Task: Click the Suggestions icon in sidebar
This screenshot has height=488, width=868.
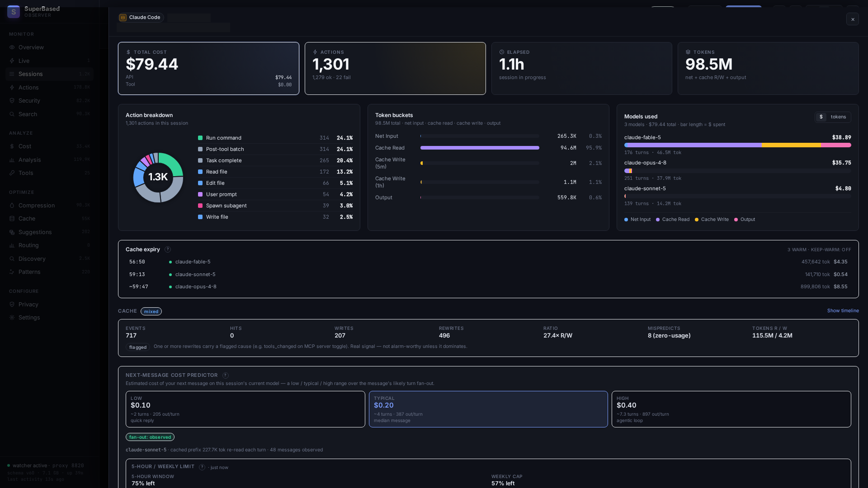Action: pos(12,232)
